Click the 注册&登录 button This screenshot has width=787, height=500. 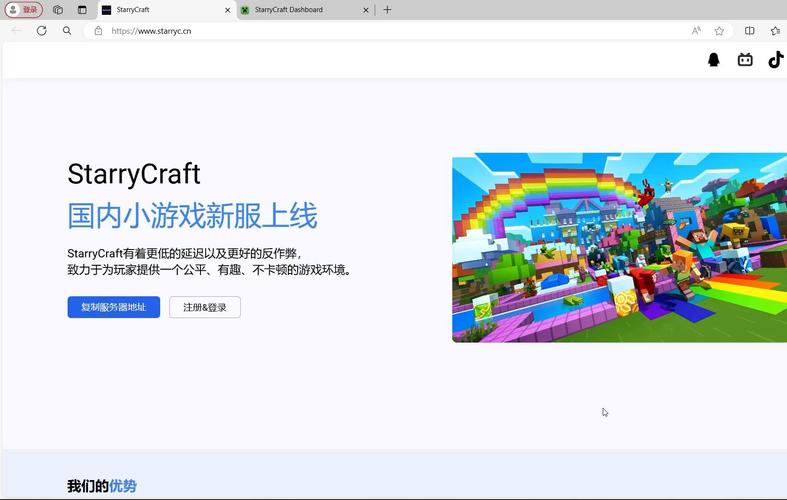click(x=205, y=307)
